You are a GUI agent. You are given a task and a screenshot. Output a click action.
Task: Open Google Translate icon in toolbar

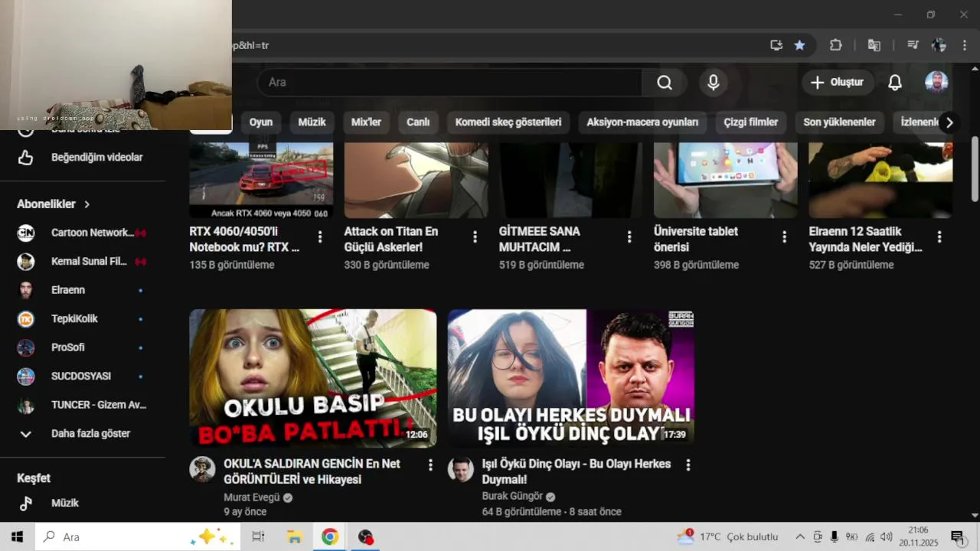click(874, 45)
